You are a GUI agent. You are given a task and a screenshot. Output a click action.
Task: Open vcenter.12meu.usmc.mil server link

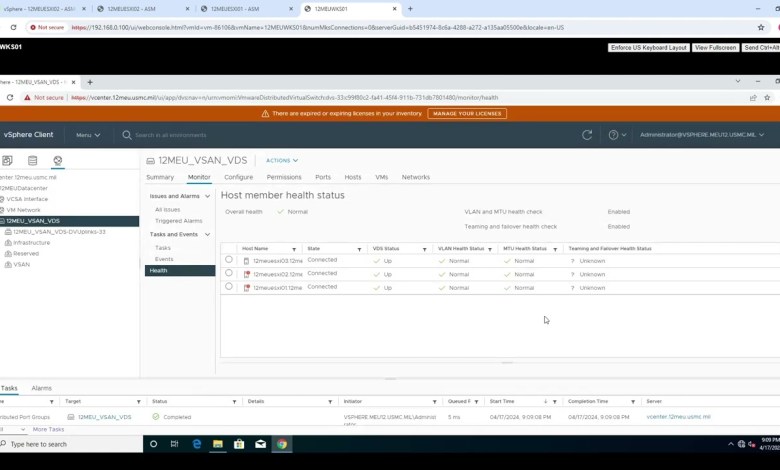coord(679,417)
